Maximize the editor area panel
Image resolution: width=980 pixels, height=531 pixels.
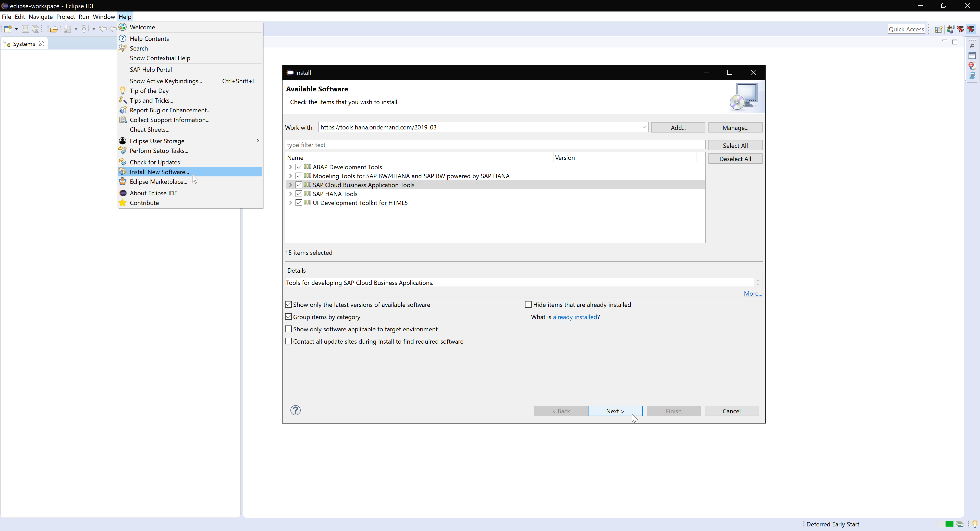(955, 42)
